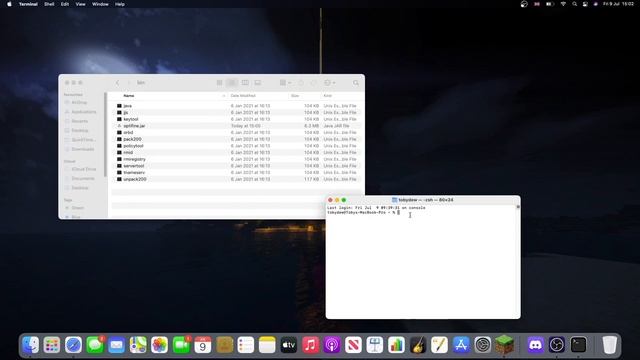Open Spotlight search in menu bar
Viewport: 640px width, 360px height.
574,4
